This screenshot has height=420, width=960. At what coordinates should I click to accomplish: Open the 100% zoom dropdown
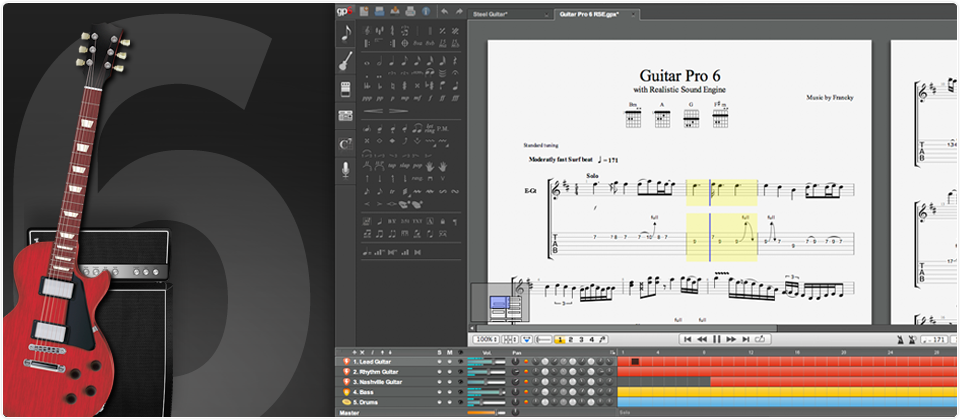pyautogui.click(x=487, y=339)
